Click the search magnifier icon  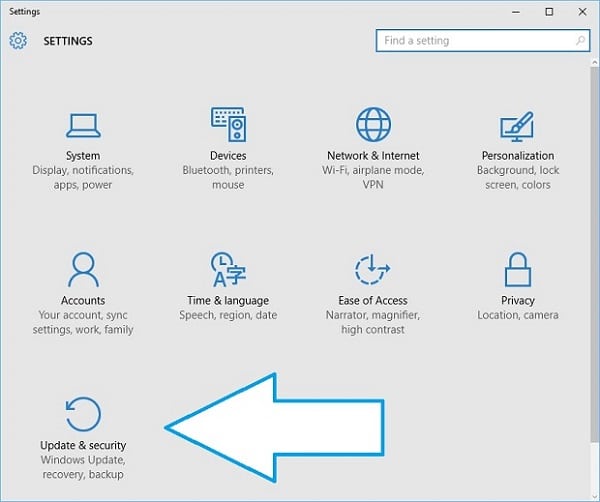coord(580,40)
